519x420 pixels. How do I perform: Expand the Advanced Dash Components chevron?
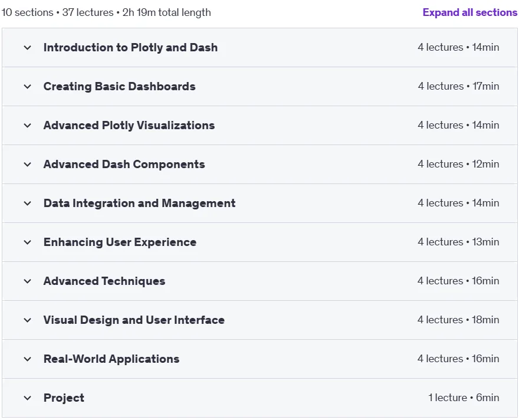28,165
